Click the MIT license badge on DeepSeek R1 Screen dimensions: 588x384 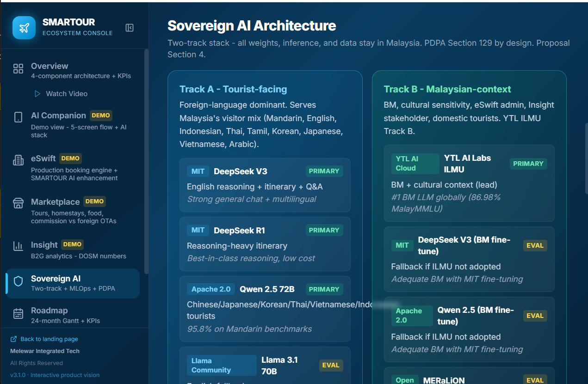[x=198, y=230]
